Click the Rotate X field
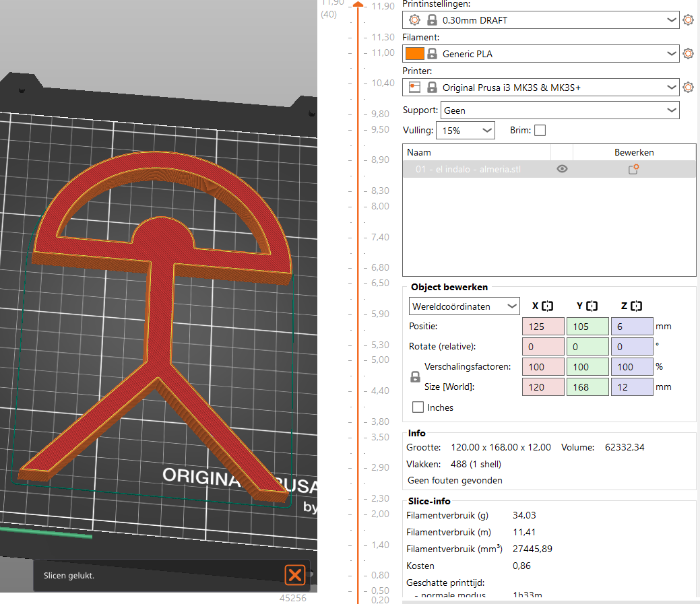 543,347
